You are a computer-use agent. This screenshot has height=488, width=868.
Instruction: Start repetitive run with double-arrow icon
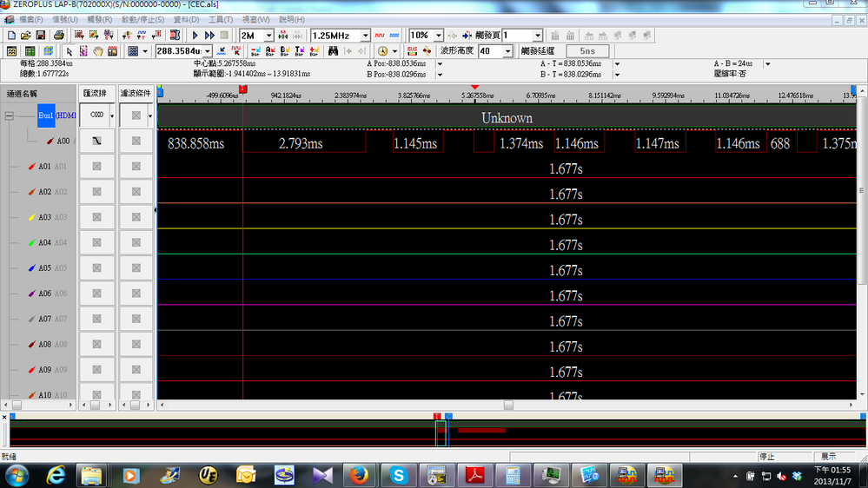(209, 36)
